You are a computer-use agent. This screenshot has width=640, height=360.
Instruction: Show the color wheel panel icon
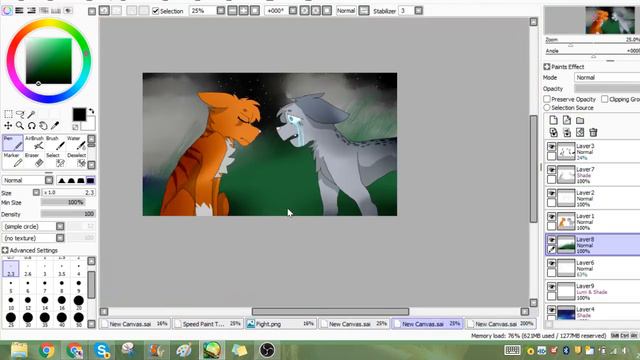click(7, 10)
